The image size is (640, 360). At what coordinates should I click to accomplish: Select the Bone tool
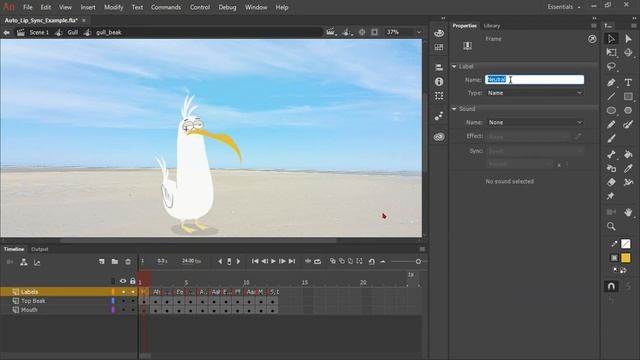(x=611, y=154)
